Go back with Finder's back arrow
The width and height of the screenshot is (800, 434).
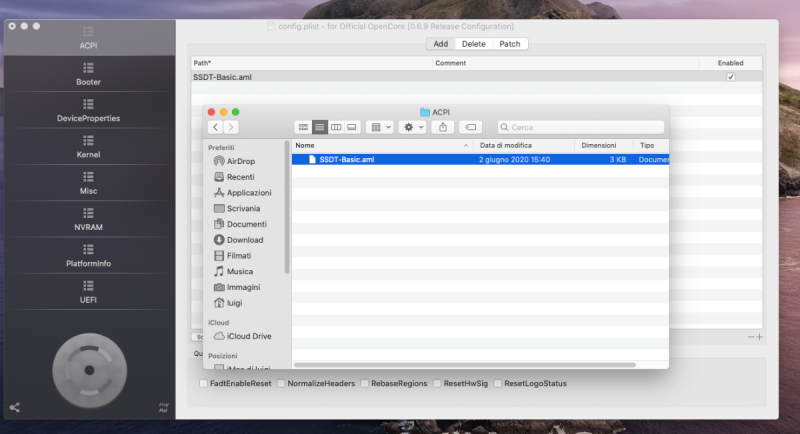coord(215,127)
